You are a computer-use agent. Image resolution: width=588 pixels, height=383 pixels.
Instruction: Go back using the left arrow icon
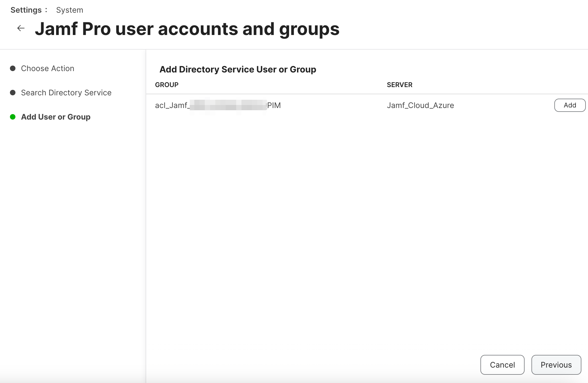point(21,28)
